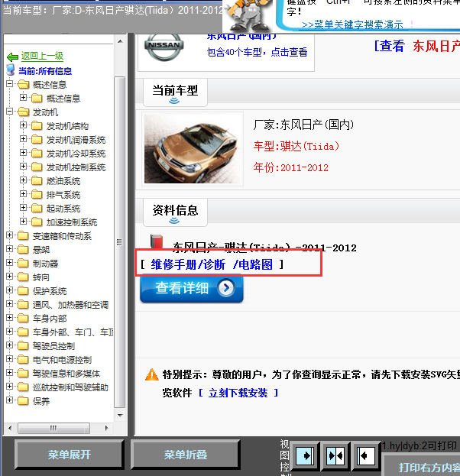Expand the 发动机冷却系统 node
Screen dimensions: 460x476
click(x=23, y=153)
